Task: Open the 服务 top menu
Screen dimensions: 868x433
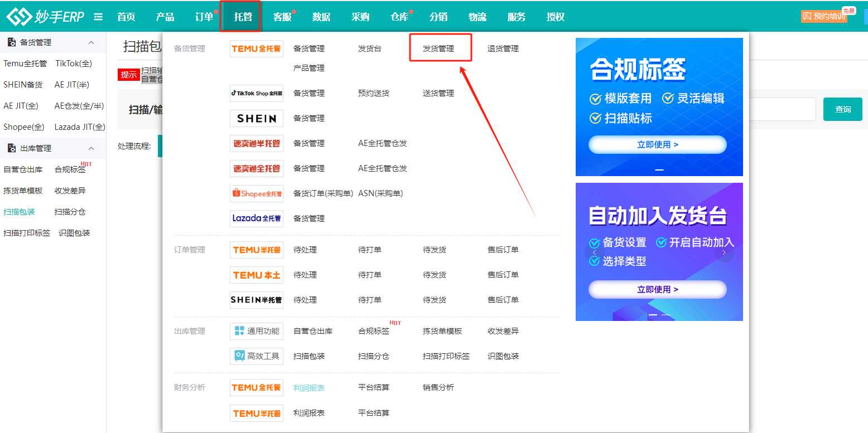Action: tap(517, 17)
